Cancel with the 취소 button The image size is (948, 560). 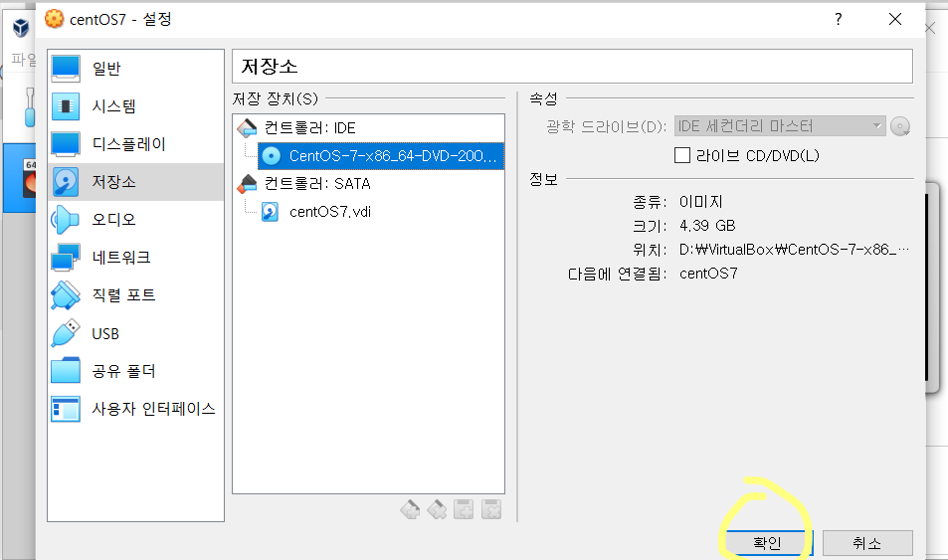click(867, 543)
